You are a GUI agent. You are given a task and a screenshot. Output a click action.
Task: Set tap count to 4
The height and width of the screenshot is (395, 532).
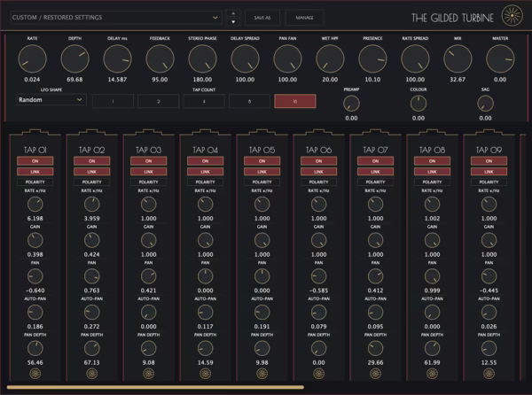coord(204,101)
